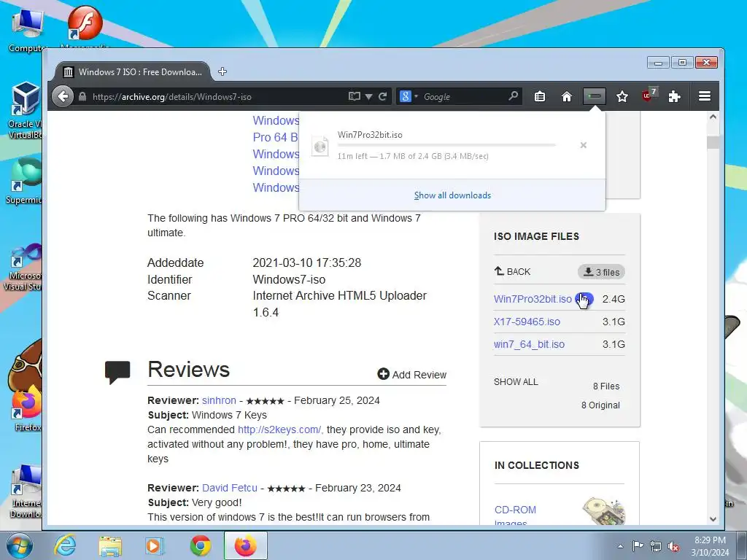The image size is (747, 560).
Task: Click the first Windows link at top of page
Action: 276,120
